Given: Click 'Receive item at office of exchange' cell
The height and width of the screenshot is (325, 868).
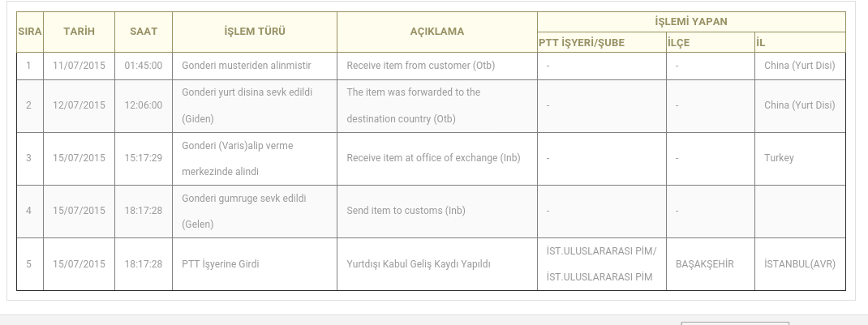Looking at the screenshot, I should [x=436, y=158].
